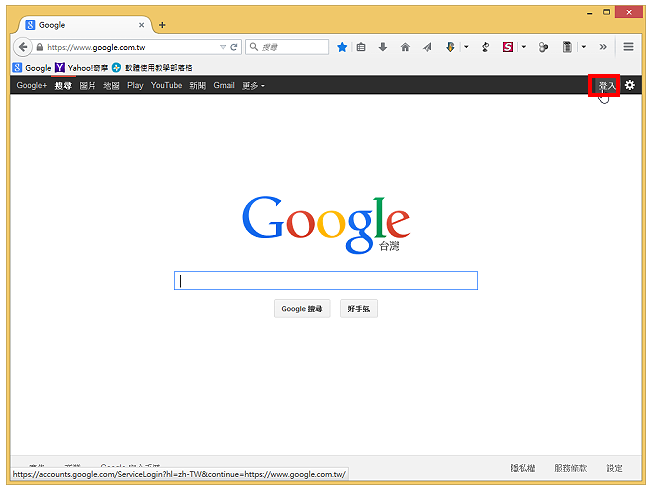Viewport: 651px width, 490px height.
Task: Click the browser back arrow button
Action: pos(23,47)
